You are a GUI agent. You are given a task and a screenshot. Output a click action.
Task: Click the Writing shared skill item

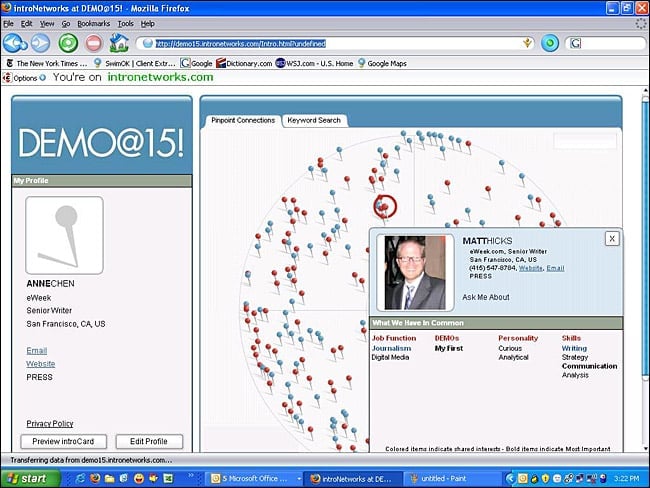click(x=574, y=348)
